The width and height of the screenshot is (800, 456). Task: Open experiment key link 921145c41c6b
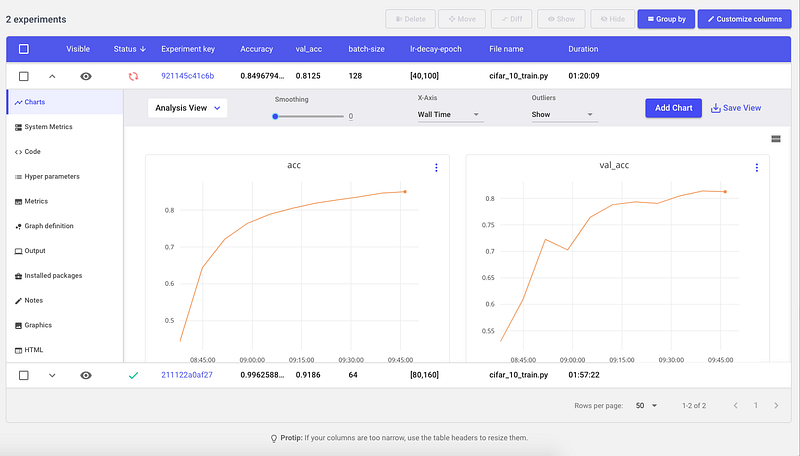pyautogui.click(x=188, y=76)
